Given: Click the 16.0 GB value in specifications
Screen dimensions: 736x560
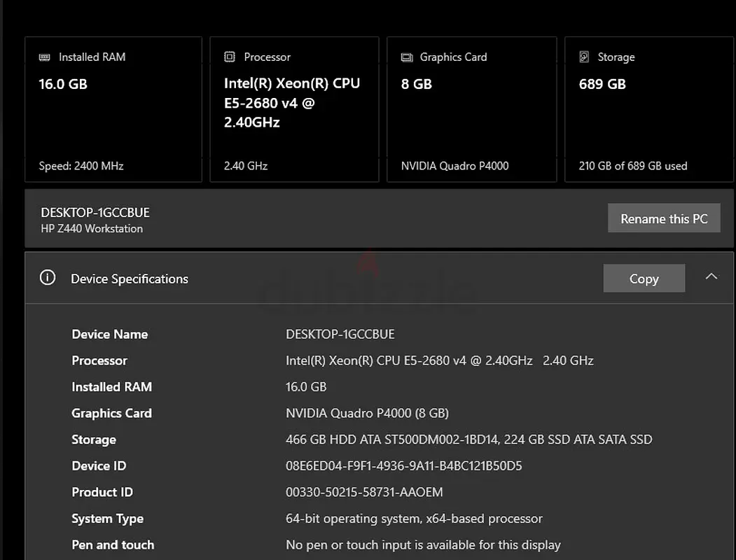Looking at the screenshot, I should tap(306, 387).
